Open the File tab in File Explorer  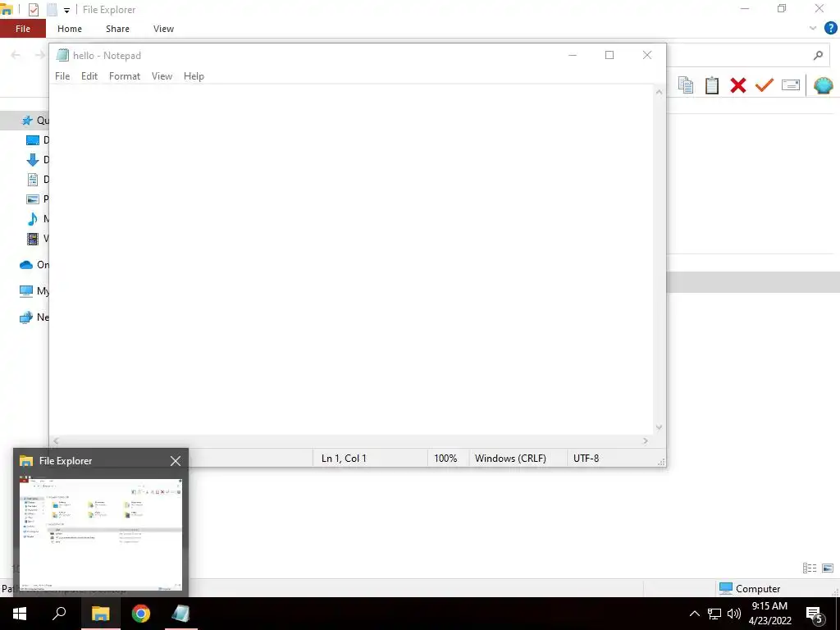23,29
